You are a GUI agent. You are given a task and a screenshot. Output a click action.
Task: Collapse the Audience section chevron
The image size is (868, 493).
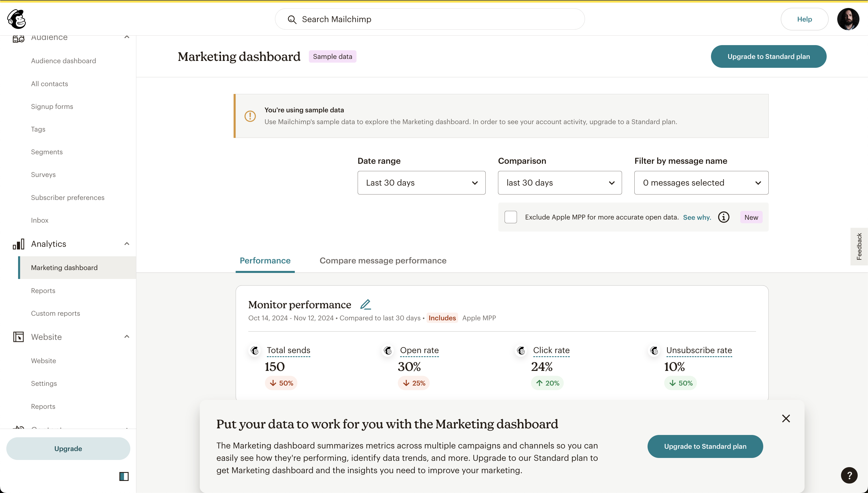(127, 37)
